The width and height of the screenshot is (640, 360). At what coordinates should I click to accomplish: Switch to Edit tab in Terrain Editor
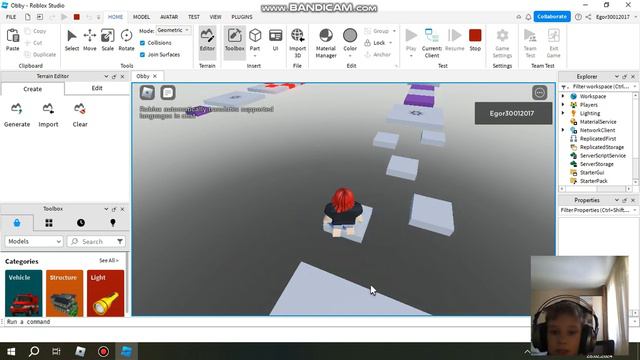(97, 88)
